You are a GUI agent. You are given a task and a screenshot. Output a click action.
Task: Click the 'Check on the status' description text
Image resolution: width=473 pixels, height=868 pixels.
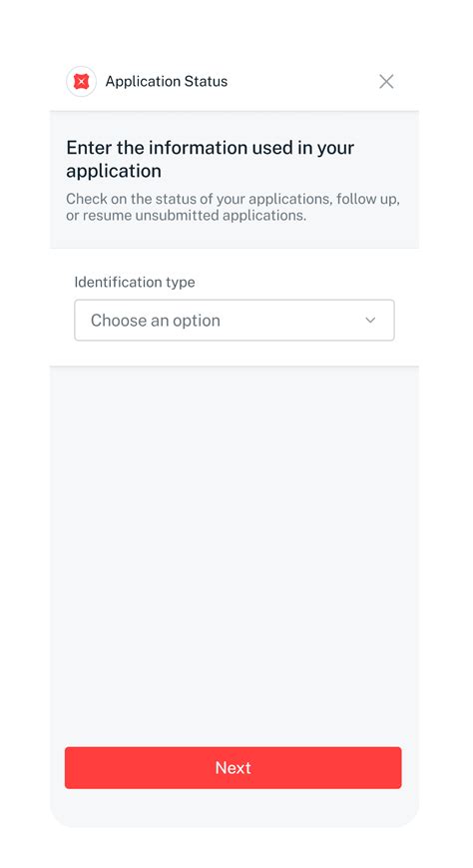[x=233, y=207]
